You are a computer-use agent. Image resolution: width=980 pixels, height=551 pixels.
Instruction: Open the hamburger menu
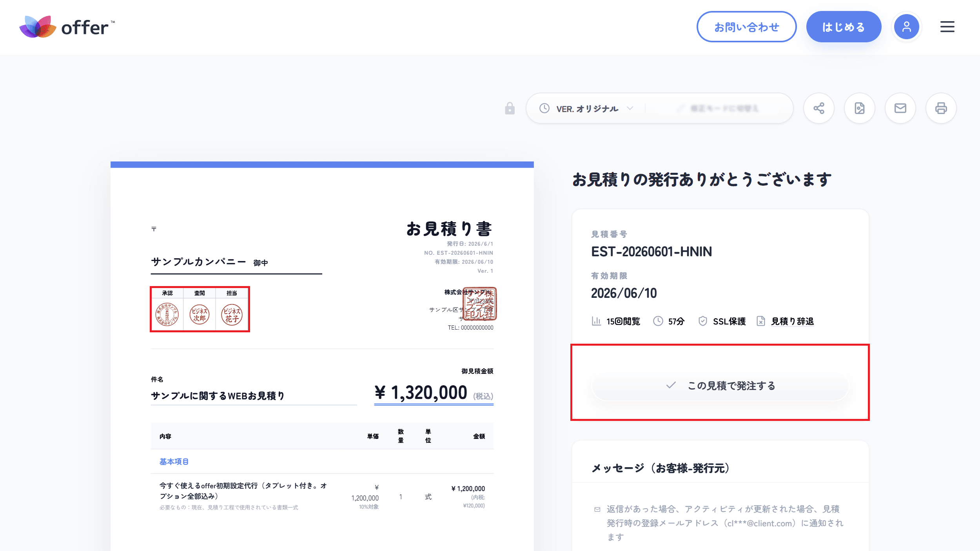[947, 27]
